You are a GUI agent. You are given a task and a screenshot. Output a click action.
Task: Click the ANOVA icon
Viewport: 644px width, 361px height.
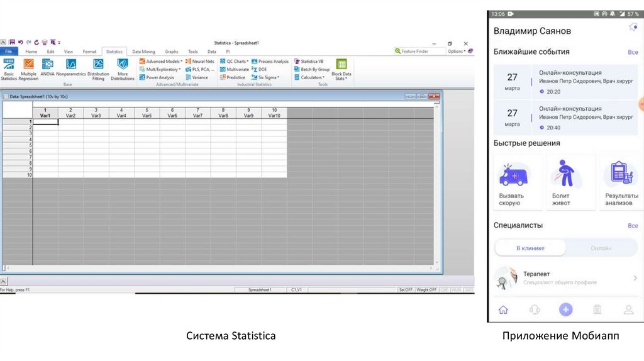click(x=48, y=68)
